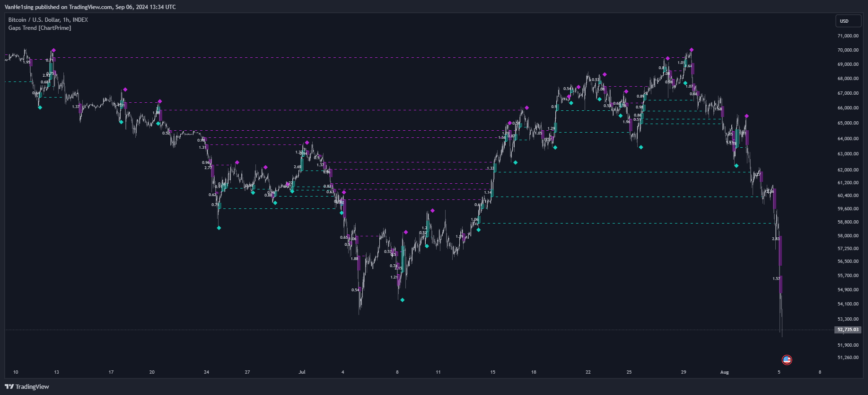The height and width of the screenshot is (395, 868).
Task: Click the 2.77 gap value label
Action: (208, 168)
